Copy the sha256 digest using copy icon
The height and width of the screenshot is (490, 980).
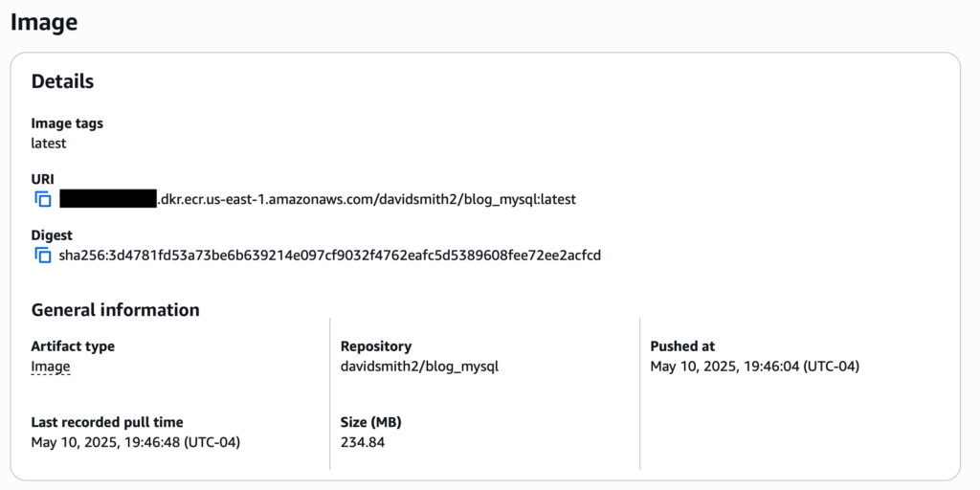tap(42, 255)
